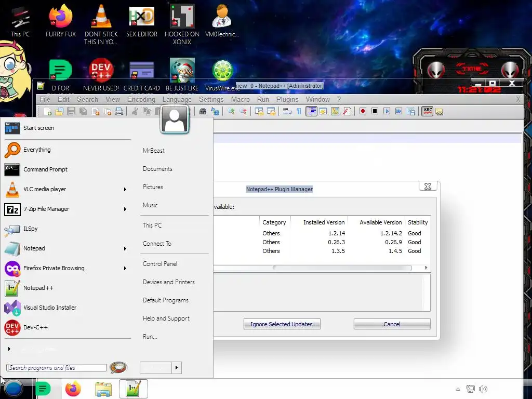This screenshot has width=532, height=399.
Task: Click the Stability column header
Action: click(x=418, y=222)
